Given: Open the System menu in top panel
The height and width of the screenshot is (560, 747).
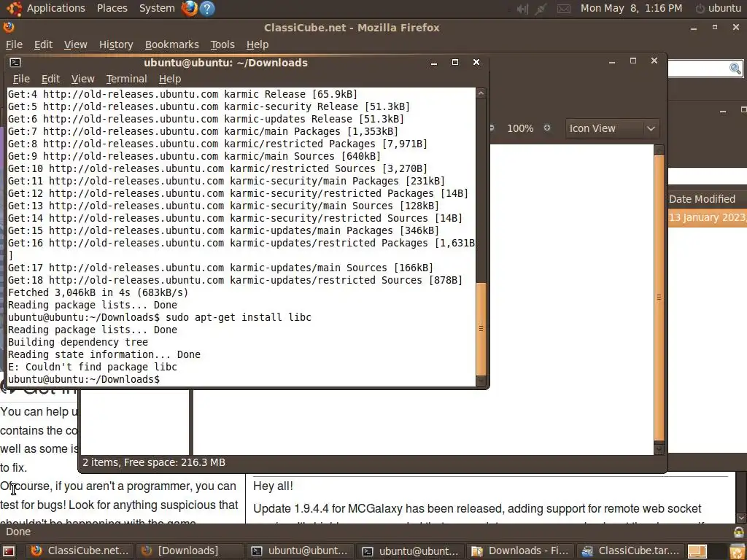Looking at the screenshot, I should click(157, 8).
